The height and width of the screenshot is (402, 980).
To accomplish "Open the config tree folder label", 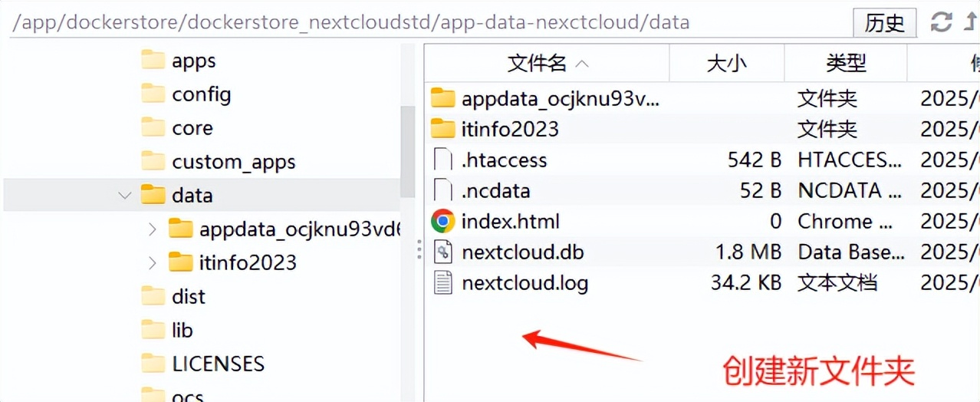I will point(202,94).
